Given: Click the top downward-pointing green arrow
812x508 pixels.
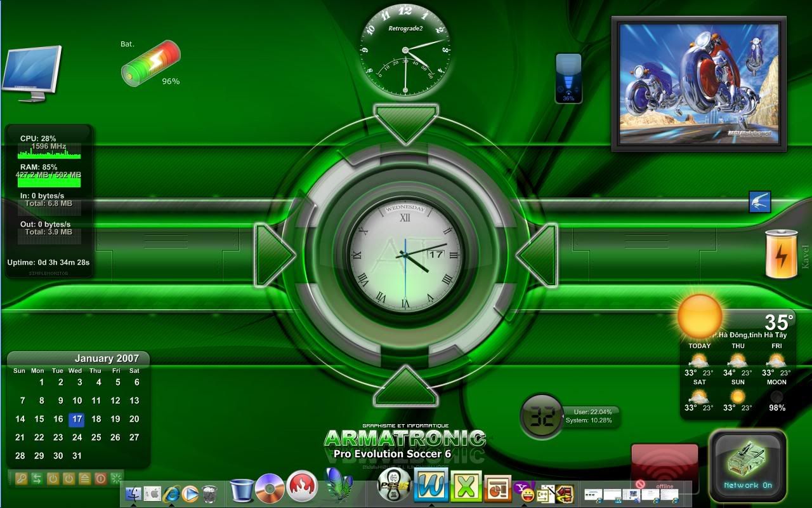Looking at the screenshot, I should 406,122.
